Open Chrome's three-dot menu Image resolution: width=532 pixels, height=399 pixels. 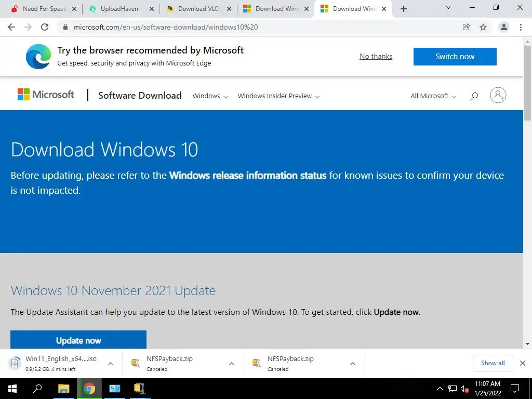(x=521, y=27)
